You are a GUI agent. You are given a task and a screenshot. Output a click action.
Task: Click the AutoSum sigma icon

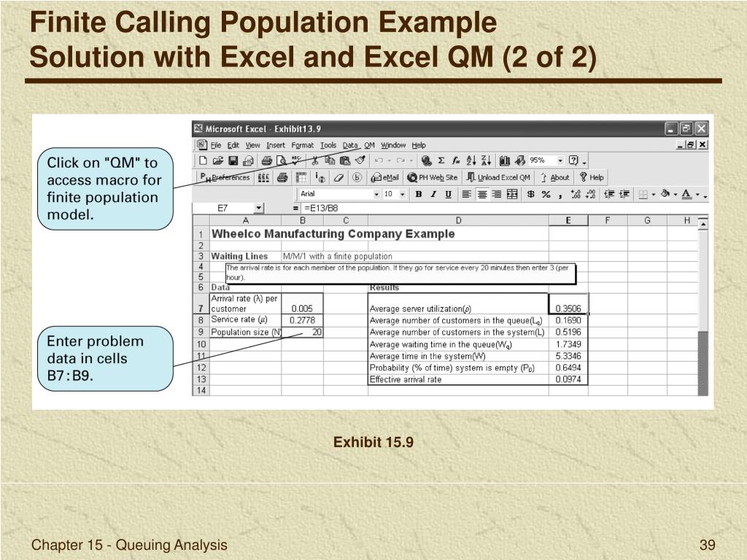[441, 160]
